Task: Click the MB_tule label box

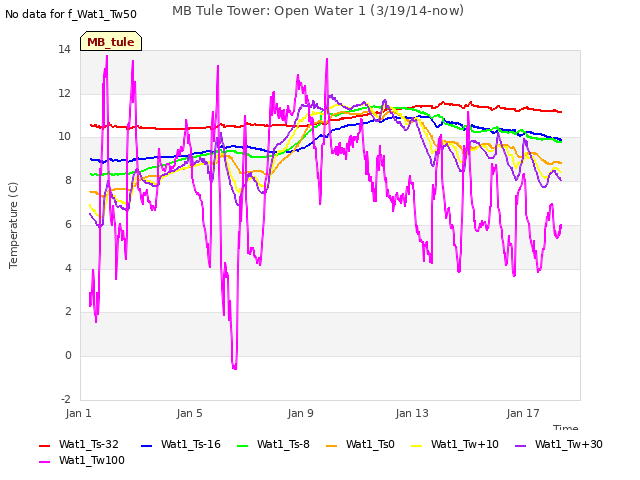Action: (x=111, y=41)
